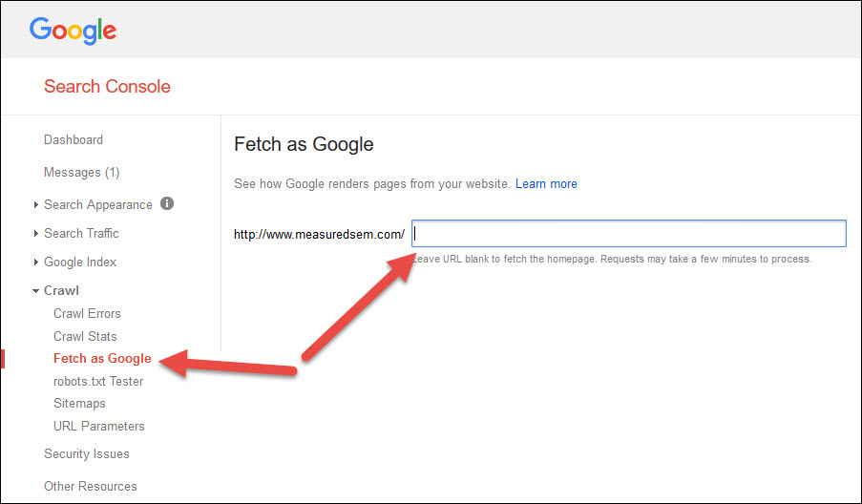Open Other Resources

(91, 487)
